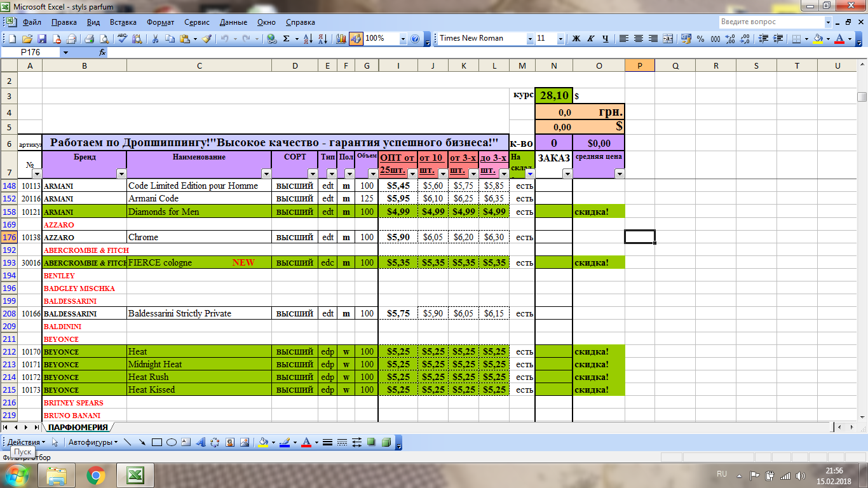Insert a text box from the drawing toolbar
This screenshot has width=868, height=488.
186,442
